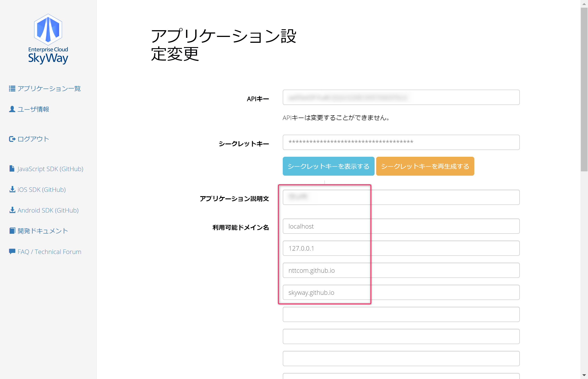Open the アプリケーション一覧 menu link
Screen dimensions: 588x379
pyautogui.click(x=49, y=89)
